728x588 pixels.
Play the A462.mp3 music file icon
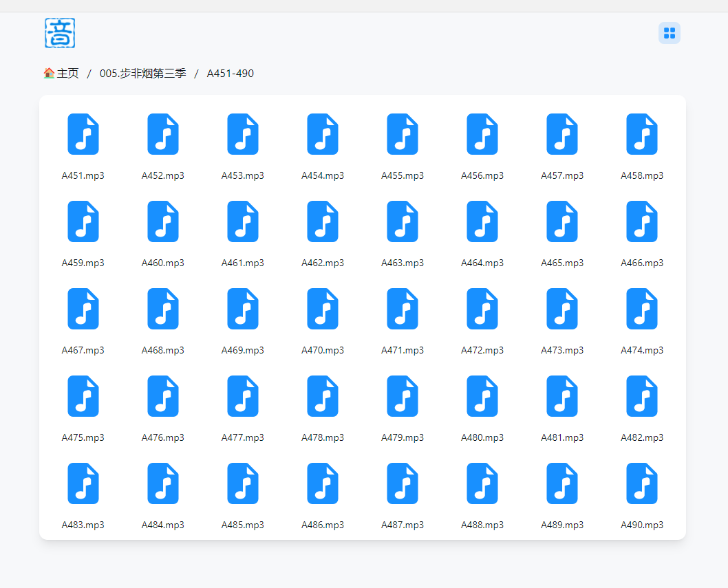323,221
